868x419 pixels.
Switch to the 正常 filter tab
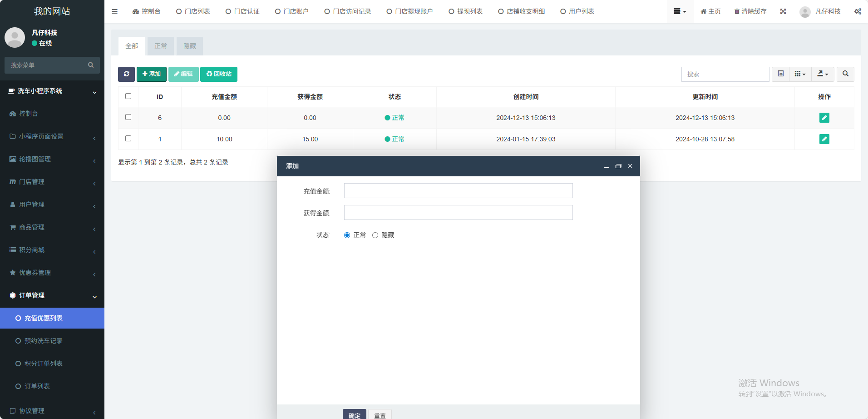click(160, 46)
